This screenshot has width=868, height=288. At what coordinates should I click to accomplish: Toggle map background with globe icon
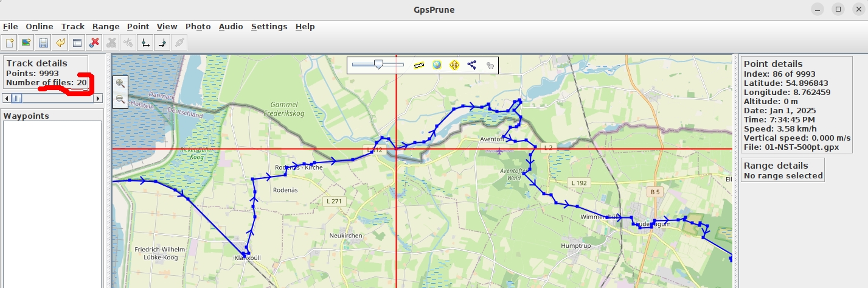tap(437, 65)
